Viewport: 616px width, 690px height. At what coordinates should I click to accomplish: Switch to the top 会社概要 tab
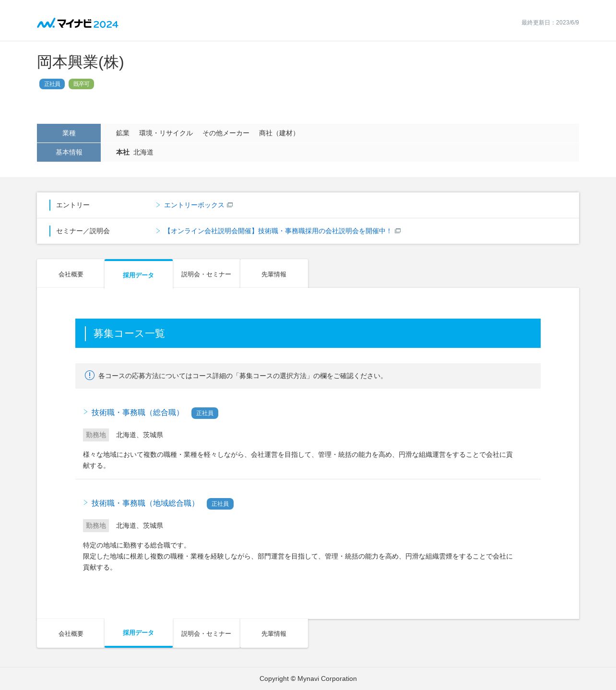pyautogui.click(x=71, y=274)
